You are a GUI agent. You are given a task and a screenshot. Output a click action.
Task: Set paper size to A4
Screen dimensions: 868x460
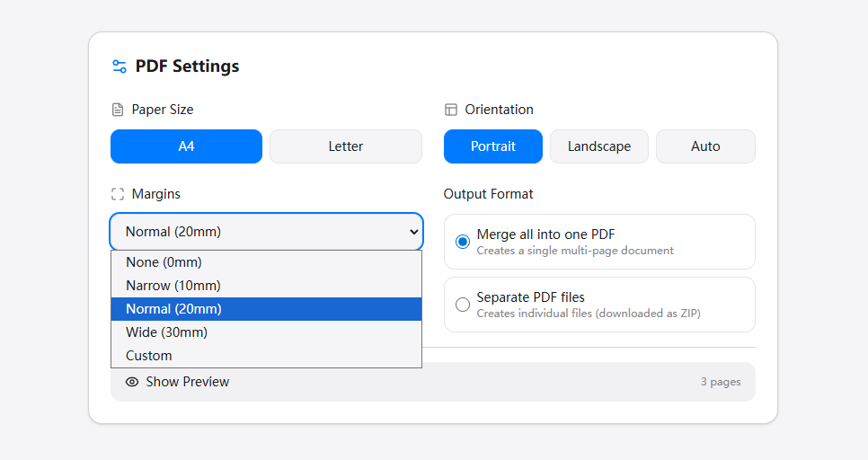tap(186, 146)
